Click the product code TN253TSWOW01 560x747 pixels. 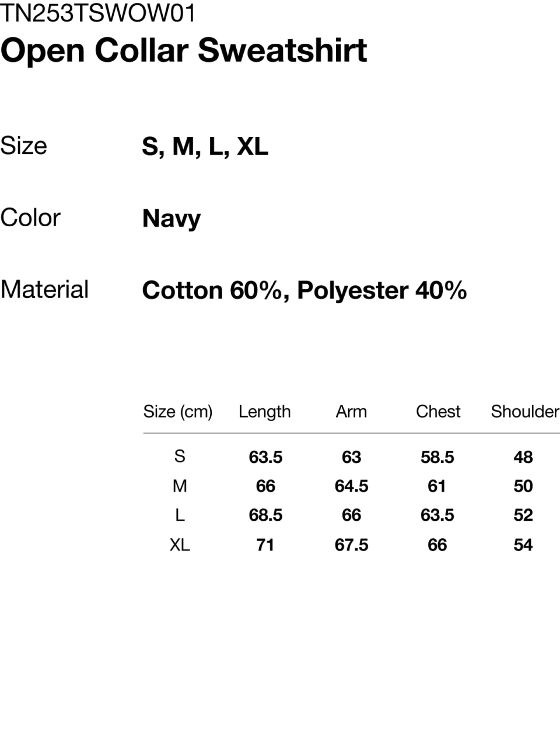pyautogui.click(x=98, y=13)
